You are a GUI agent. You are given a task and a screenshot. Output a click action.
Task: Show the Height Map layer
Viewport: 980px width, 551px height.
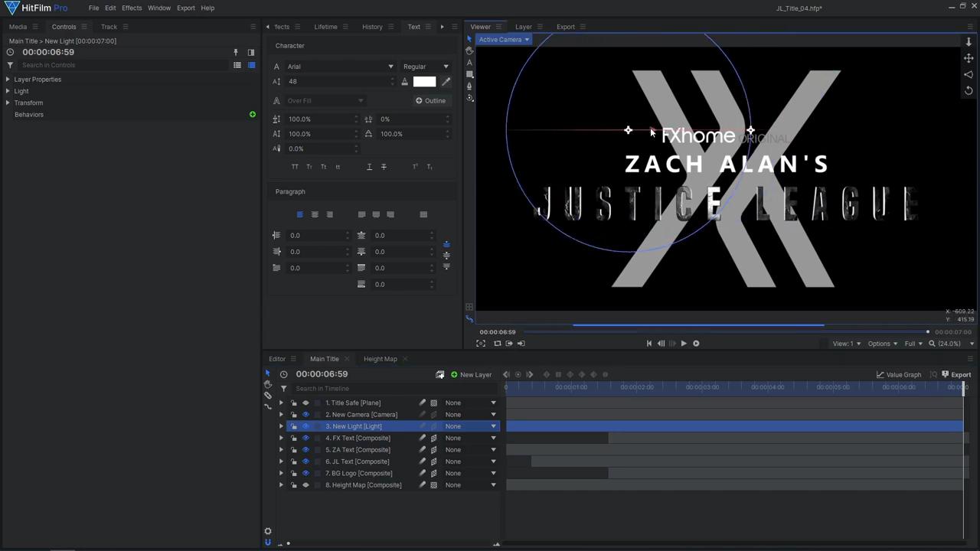point(305,485)
